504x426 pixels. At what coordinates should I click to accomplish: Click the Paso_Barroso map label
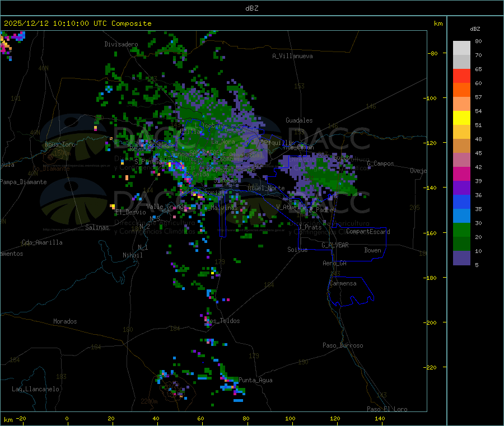(343, 345)
